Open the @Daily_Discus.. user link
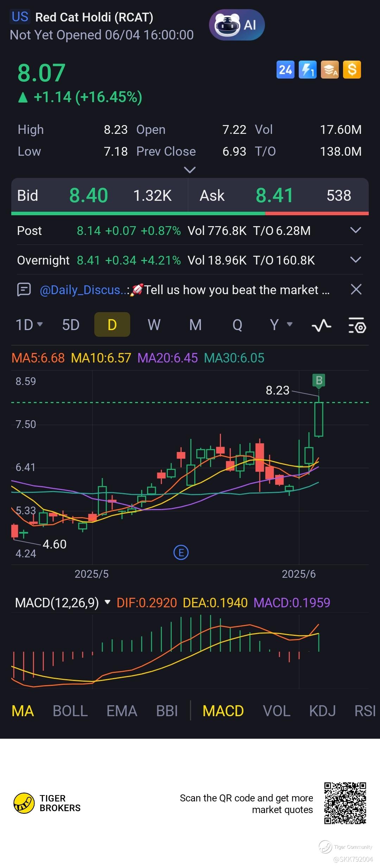The height and width of the screenshot is (868, 380). click(x=83, y=290)
